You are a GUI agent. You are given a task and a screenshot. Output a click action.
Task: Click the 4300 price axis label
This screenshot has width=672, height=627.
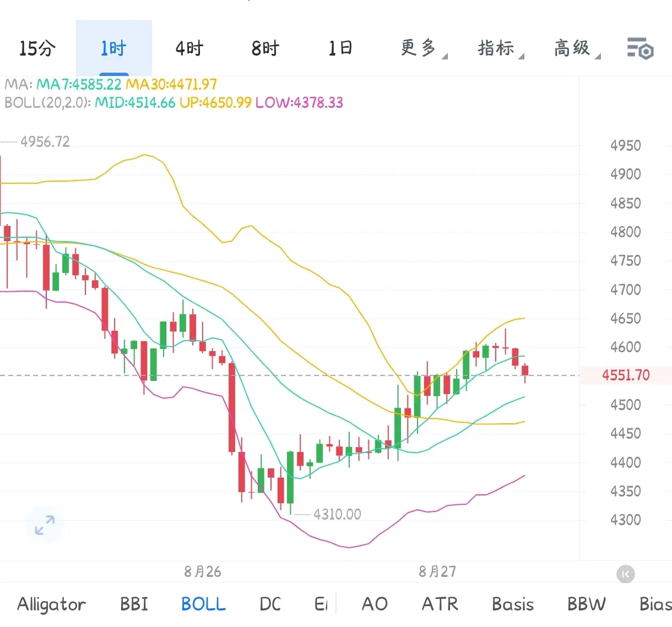tap(626, 520)
